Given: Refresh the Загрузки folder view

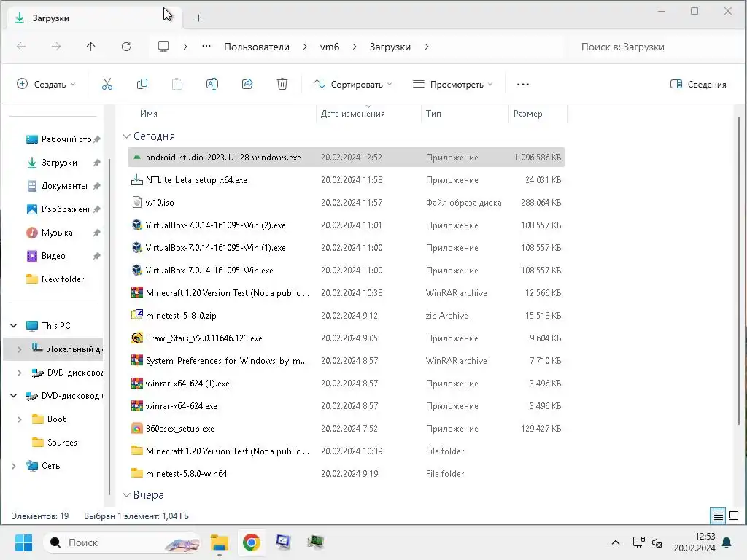Looking at the screenshot, I should 125,47.
